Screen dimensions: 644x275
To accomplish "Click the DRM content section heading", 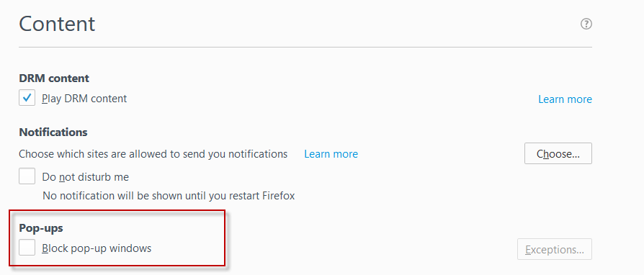I will coord(54,78).
